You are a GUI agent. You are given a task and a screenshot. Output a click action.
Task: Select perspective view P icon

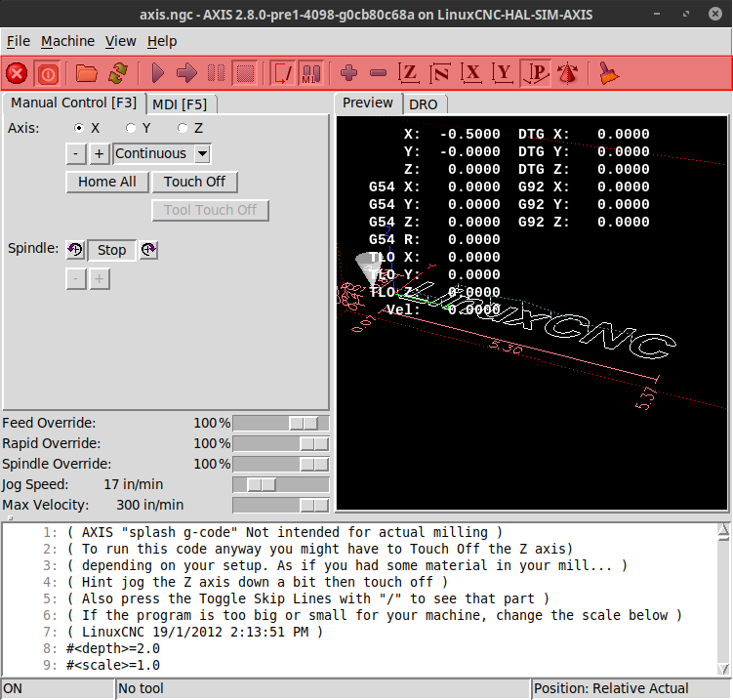[x=536, y=73]
